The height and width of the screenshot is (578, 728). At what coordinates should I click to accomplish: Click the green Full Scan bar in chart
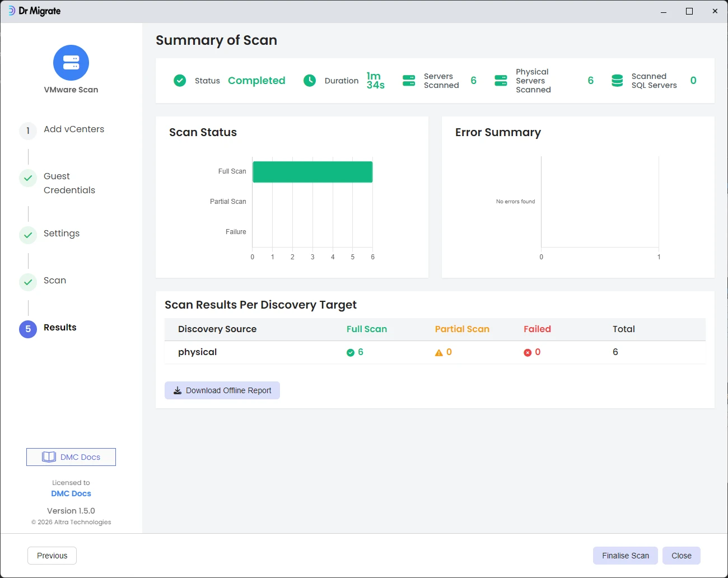coord(312,172)
